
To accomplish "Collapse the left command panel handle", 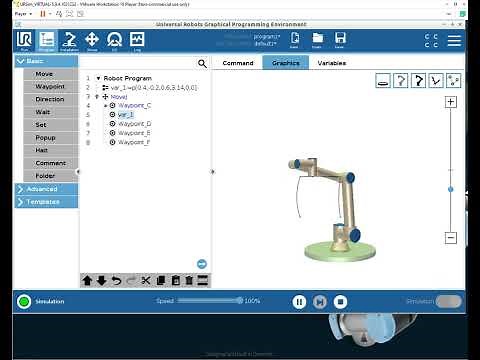I will [78, 172].
